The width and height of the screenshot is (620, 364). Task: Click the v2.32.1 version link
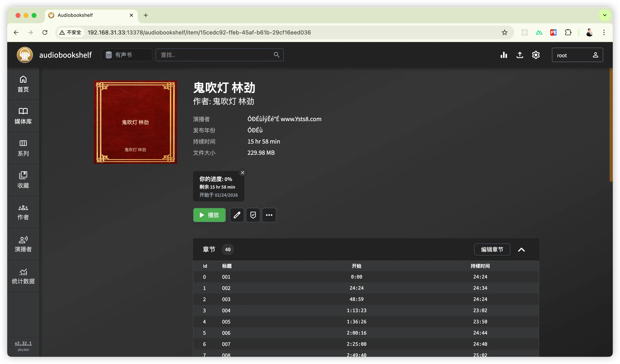[x=23, y=343]
